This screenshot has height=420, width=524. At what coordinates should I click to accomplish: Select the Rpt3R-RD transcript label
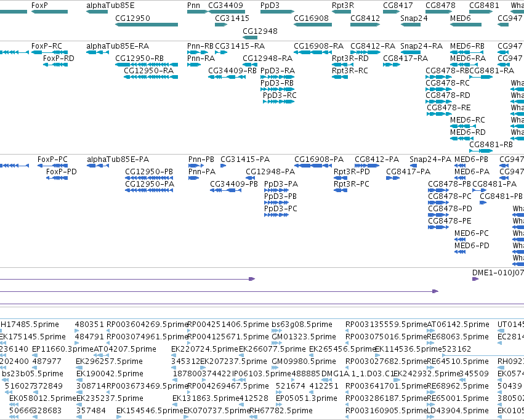pyautogui.click(x=350, y=58)
